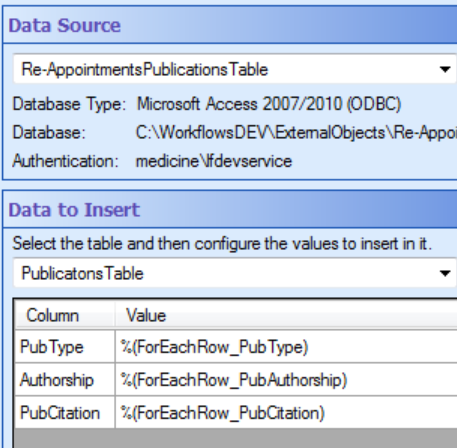The height and width of the screenshot is (448, 457).
Task: Edit the %(ForEachRow_PubType) value cell
Action: tap(286, 347)
